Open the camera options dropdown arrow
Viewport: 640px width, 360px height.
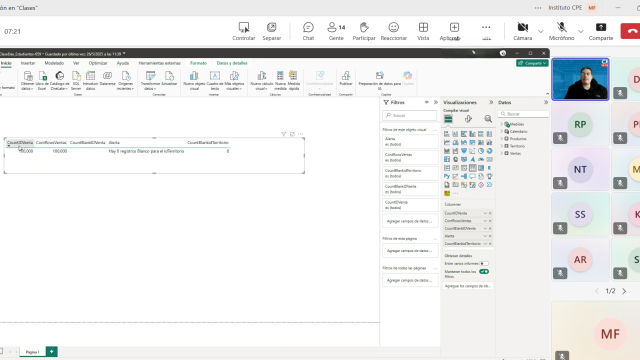coord(540,31)
